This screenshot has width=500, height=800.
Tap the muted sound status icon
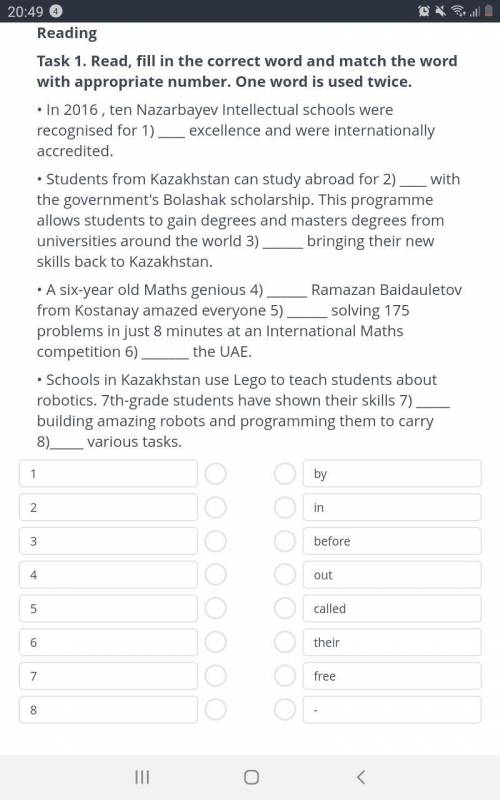tap(440, 11)
